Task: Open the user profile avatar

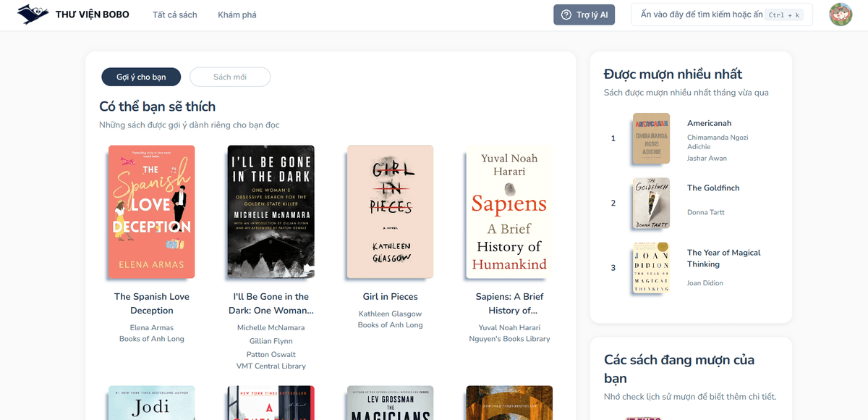Action: click(841, 14)
